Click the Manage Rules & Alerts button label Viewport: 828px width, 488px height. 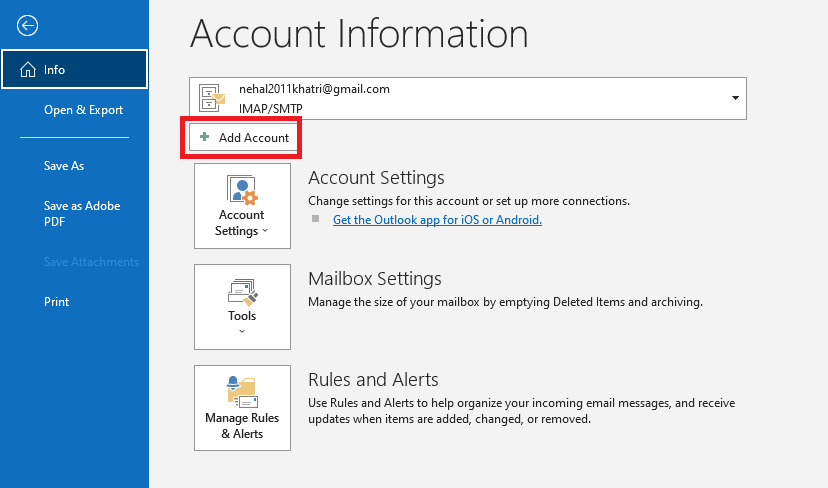242,426
